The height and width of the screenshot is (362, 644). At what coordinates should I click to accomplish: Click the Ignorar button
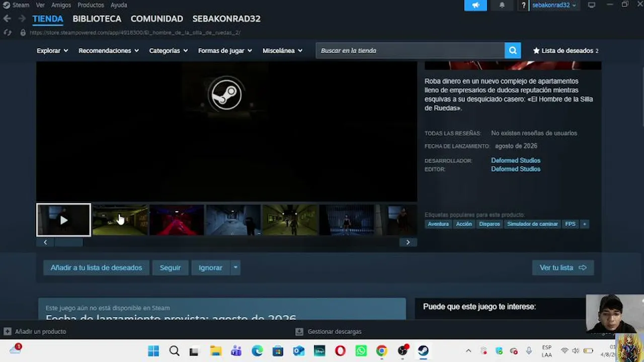tap(210, 267)
